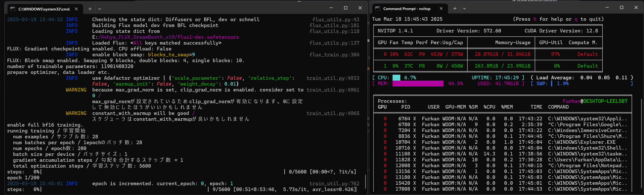Click trainable parameters count 11901408320

pyautogui.click(x=117, y=66)
